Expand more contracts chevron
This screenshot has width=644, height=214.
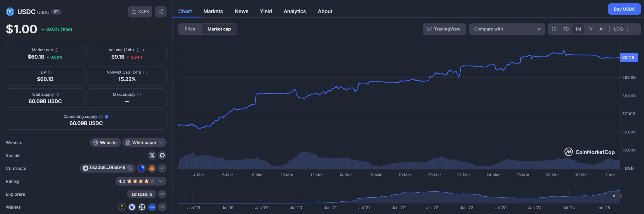162,168
